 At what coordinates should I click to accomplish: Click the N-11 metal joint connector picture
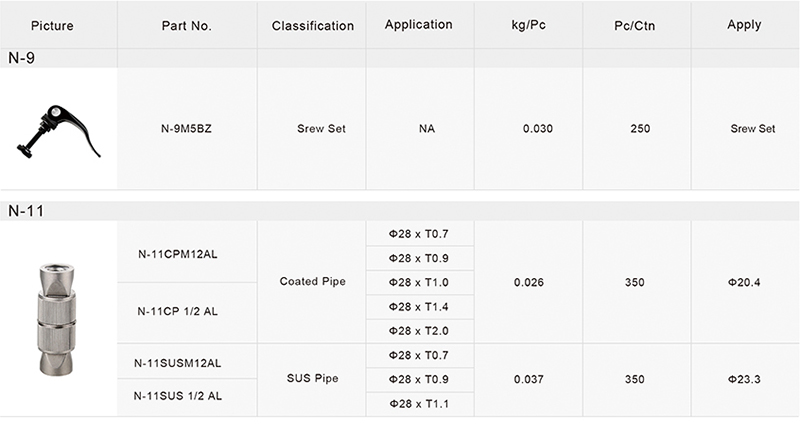click(x=58, y=319)
